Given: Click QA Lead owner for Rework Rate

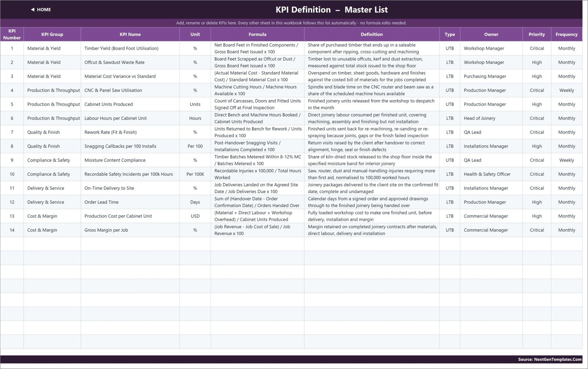Looking at the screenshot, I should pos(491,132).
